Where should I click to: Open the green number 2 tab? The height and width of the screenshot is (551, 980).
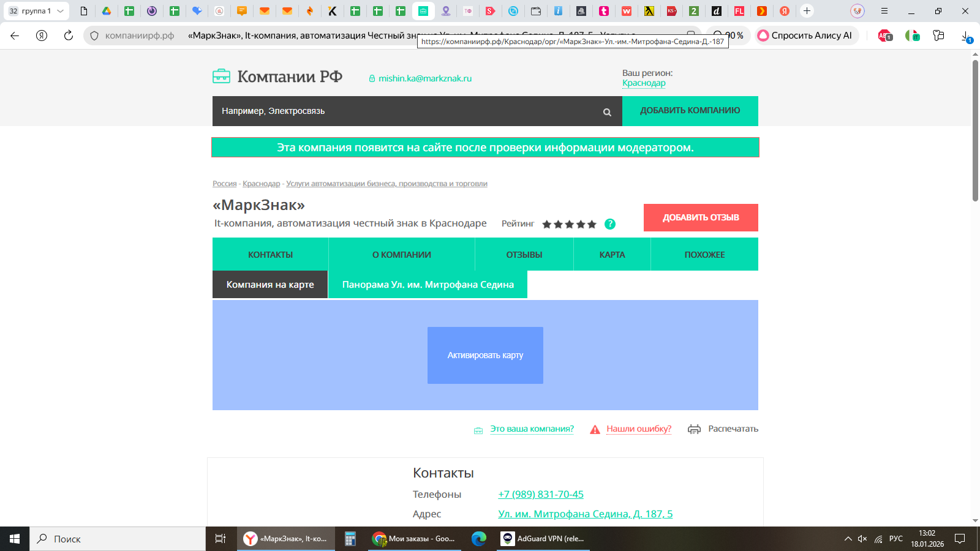(694, 11)
